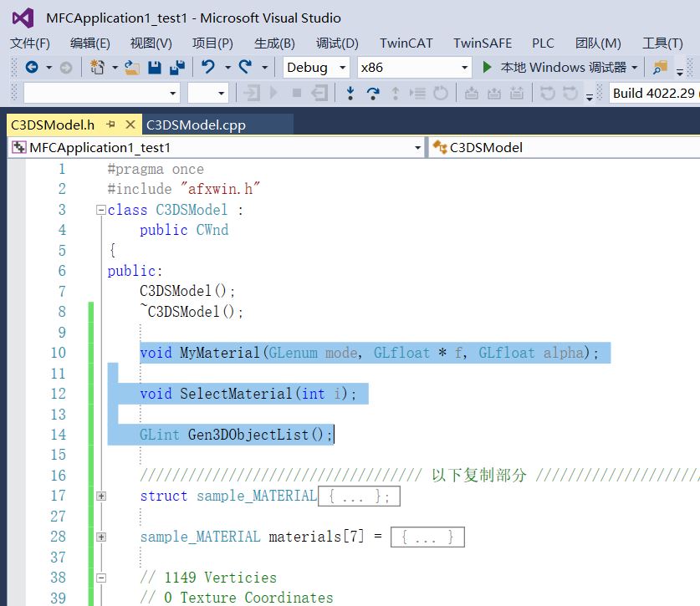Open the MFCApplication1_test1 scope dropdown
This screenshot has height=606, width=700.
click(216, 147)
